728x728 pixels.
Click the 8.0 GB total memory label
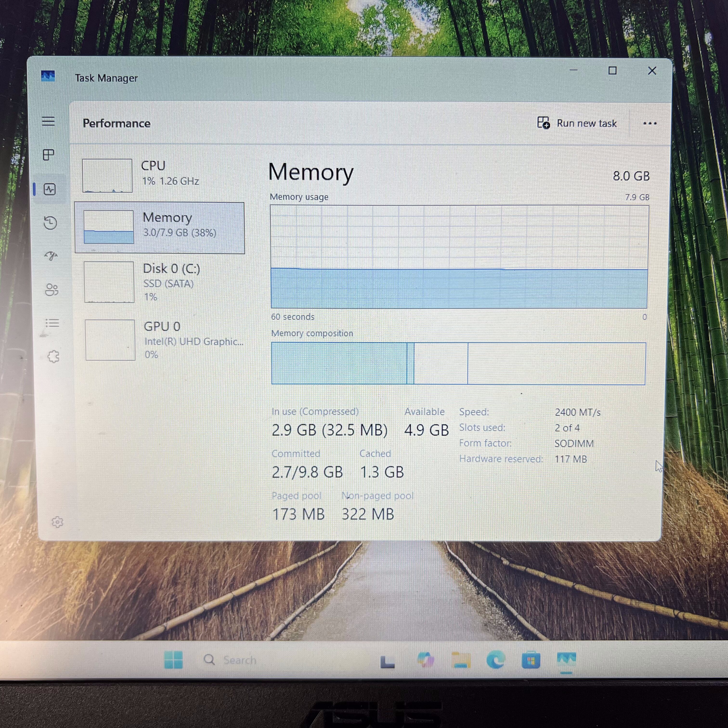tap(631, 176)
